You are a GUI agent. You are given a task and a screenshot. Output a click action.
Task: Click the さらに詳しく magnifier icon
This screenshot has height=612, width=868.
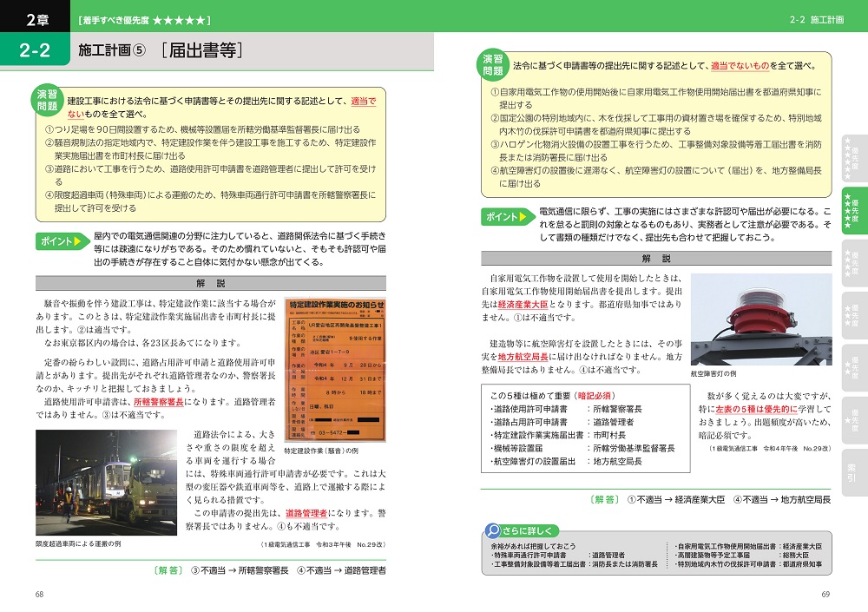[493, 530]
